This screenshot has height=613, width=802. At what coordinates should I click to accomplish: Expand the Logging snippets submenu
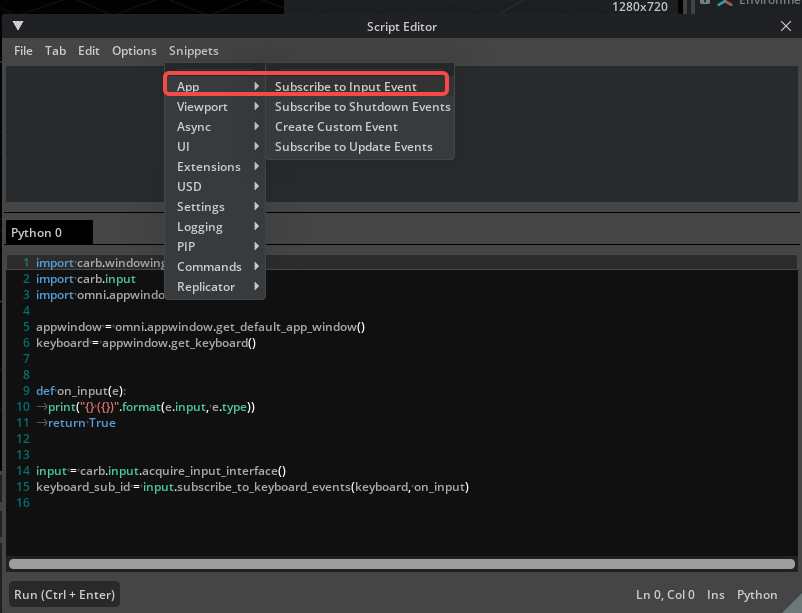pos(215,226)
